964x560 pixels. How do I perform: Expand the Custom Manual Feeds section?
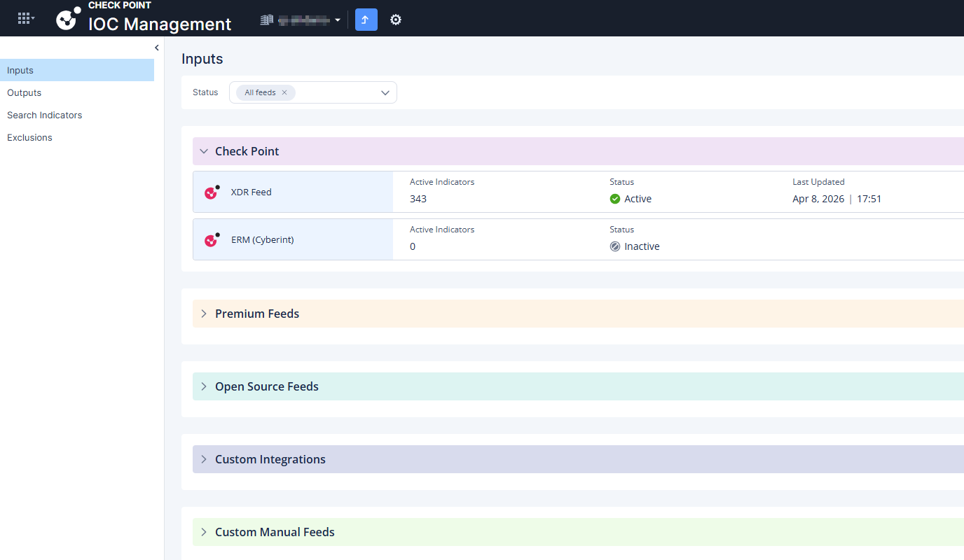204,532
